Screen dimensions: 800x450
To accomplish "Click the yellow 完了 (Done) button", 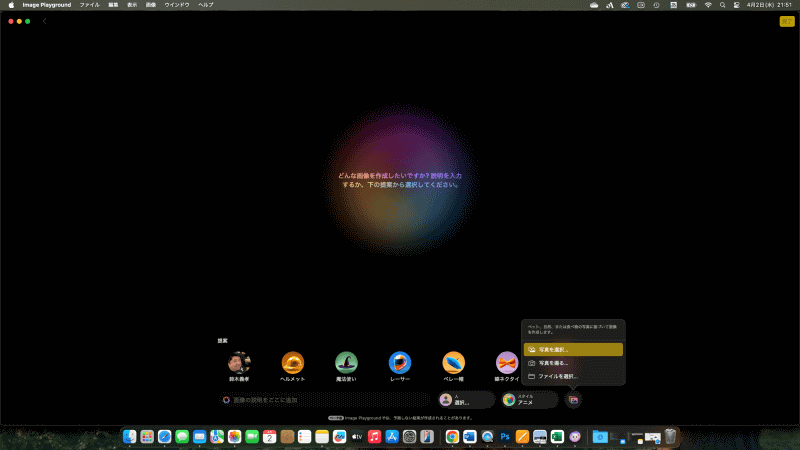I will point(787,21).
